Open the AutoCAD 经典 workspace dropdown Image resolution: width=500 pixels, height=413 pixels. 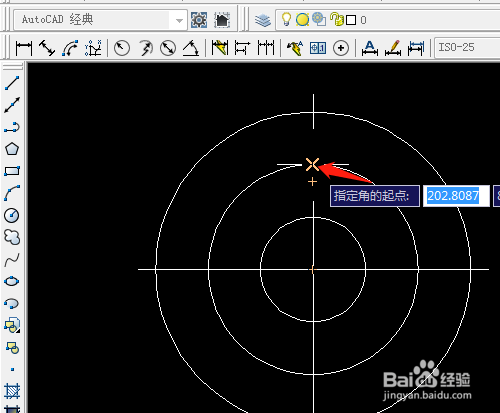point(179,21)
